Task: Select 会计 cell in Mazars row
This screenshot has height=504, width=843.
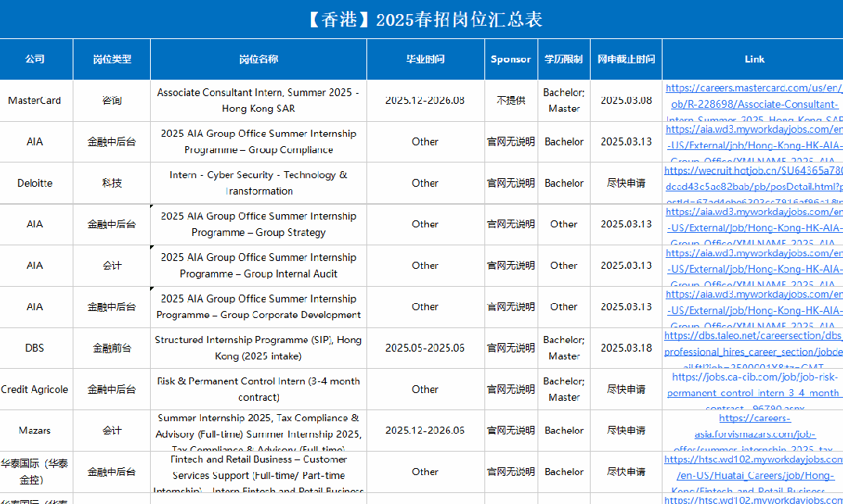Action: [112, 431]
